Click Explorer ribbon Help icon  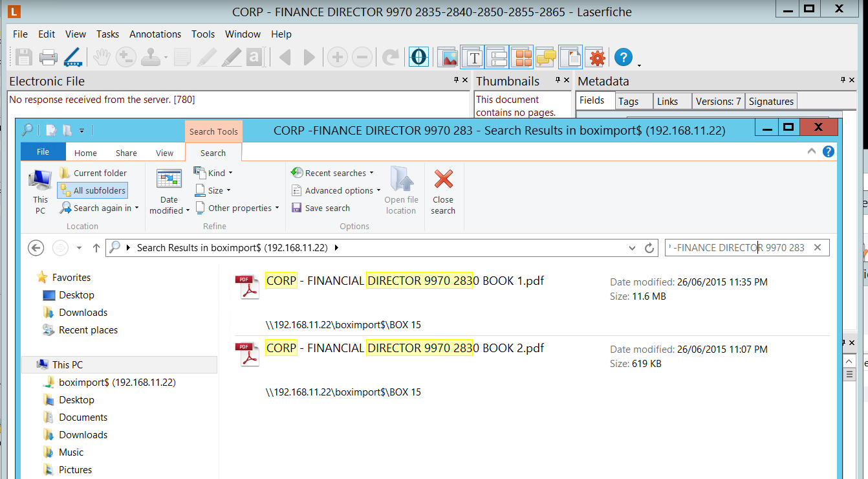828,151
